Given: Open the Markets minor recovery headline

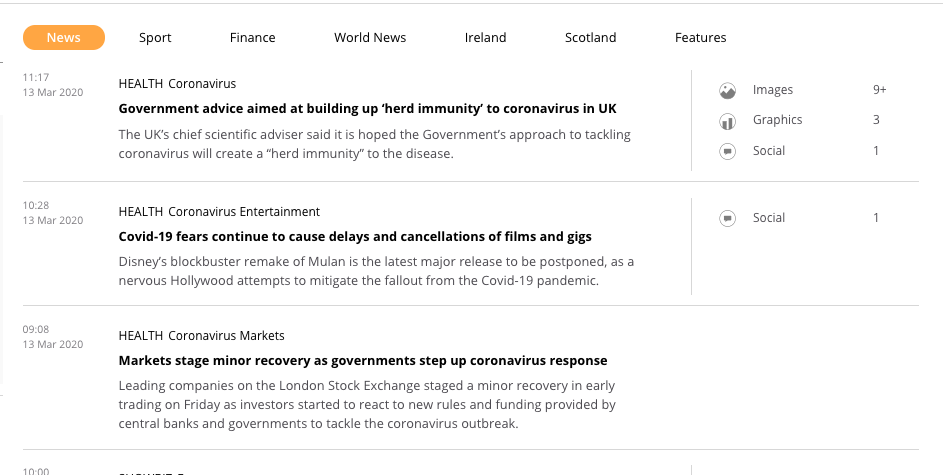Looking at the screenshot, I should coord(363,361).
